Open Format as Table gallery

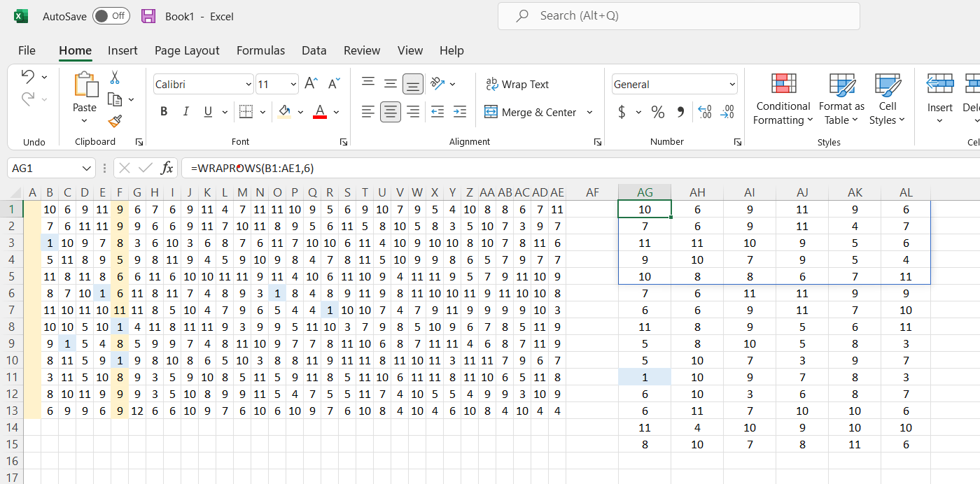click(x=841, y=99)
